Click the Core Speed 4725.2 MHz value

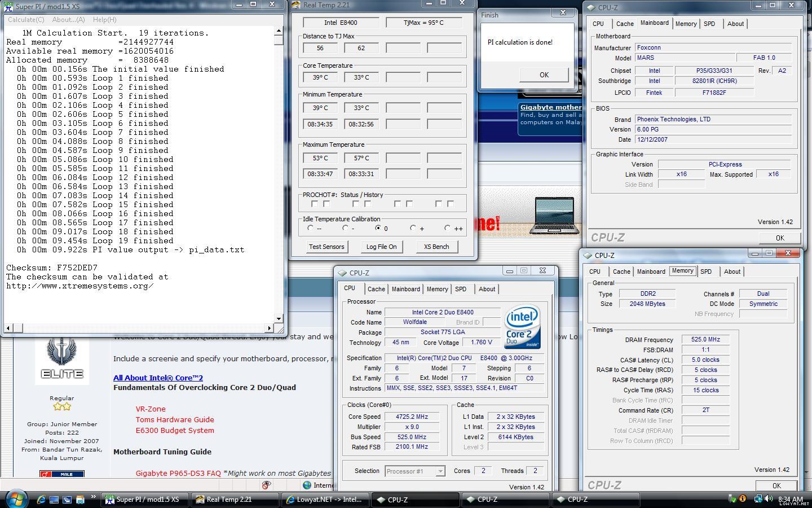pyautogui.click(x=412, y=417)
